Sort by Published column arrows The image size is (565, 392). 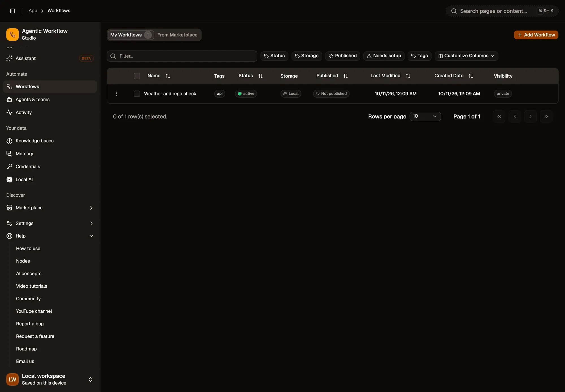pyautogui.click(x=345, y=76)
